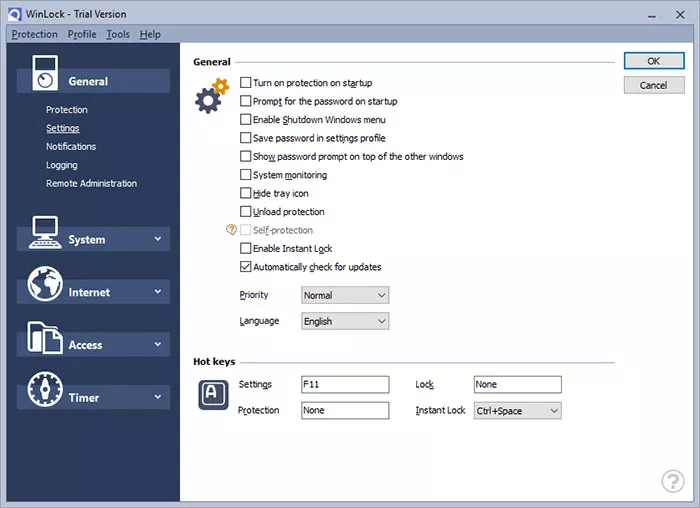700x508 pixels.
Task: Click the General section device icon
Action: [45, 73]
